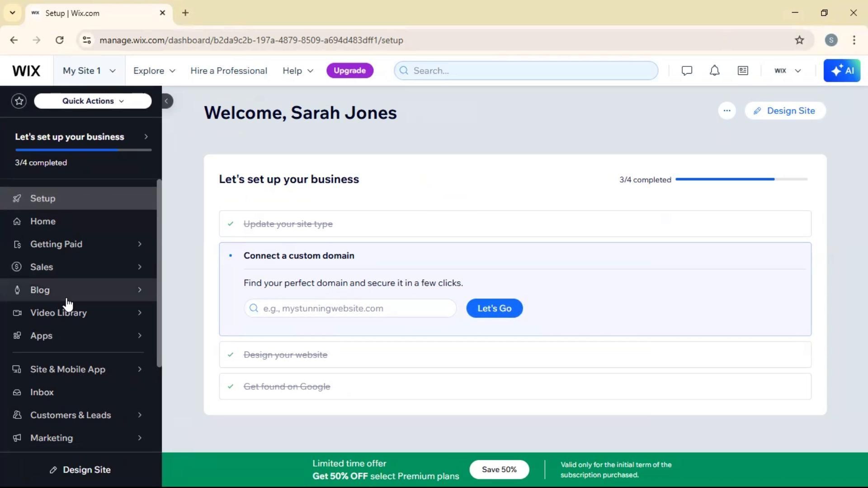This screenshot has height=488, width=868.
Task: Click the notifications bell icon
Action: [x=714, y=70]
